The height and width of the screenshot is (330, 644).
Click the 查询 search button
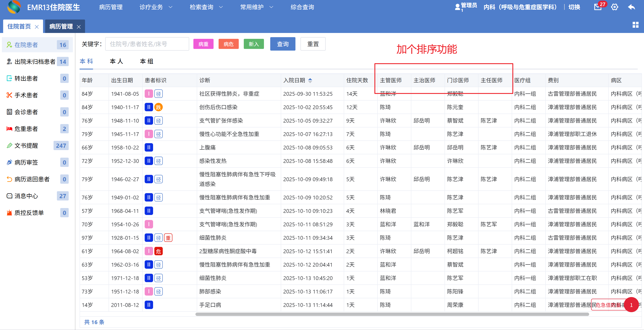(282, 44)
